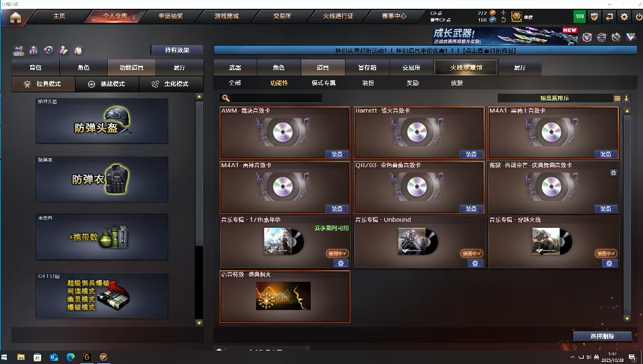Click the red CF point coin icon

pyautogui.click(x=493, y=13)
